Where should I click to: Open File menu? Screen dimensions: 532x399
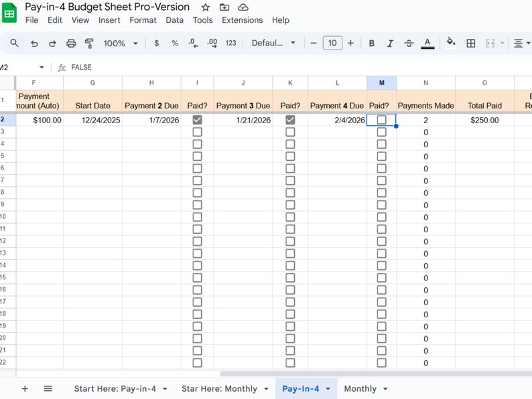pyautogui.click(x=31, y=20)
